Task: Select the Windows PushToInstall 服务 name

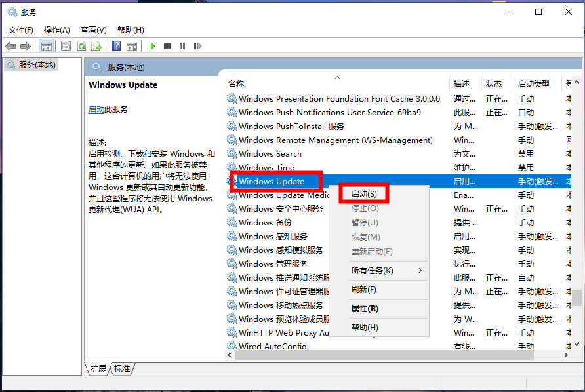Action: click(291, 126)
